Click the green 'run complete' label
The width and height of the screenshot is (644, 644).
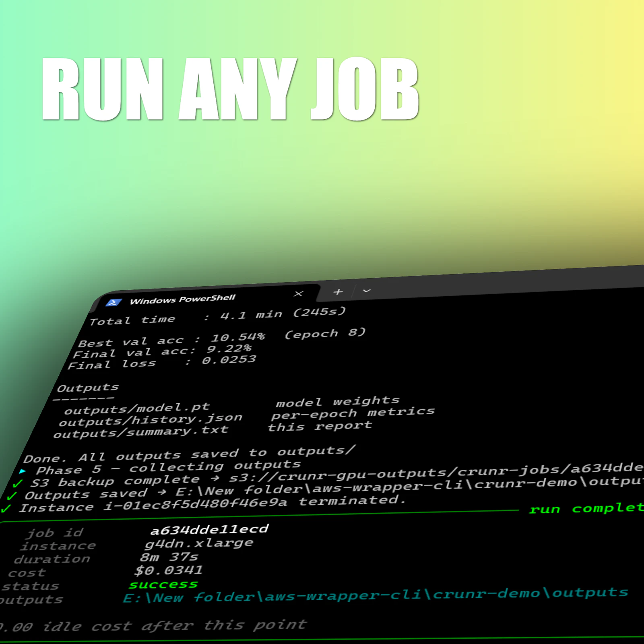[x=587, y=508]
